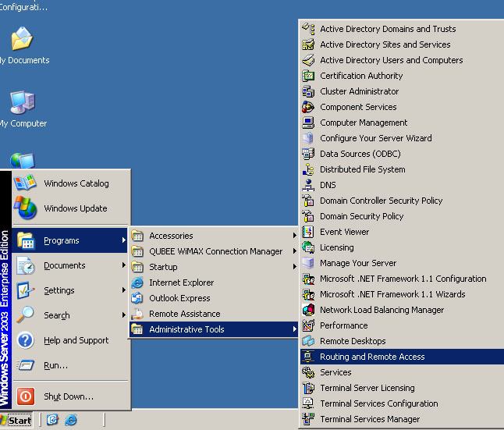Expand the Documents submenu arrow
Image resolution: width=504 pixels, height=430 pixels.
pyautogui.click(x=124, y=265)
